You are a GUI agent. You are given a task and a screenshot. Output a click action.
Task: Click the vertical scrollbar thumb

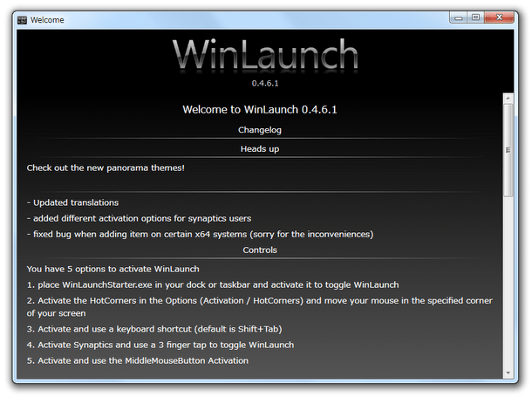pos(508,150)
